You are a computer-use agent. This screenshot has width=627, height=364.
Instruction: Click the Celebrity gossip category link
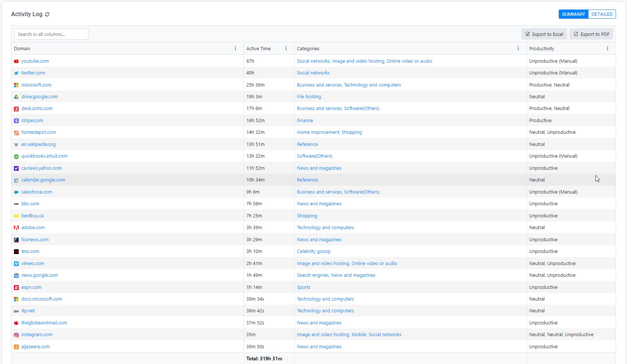coord(314,251)
